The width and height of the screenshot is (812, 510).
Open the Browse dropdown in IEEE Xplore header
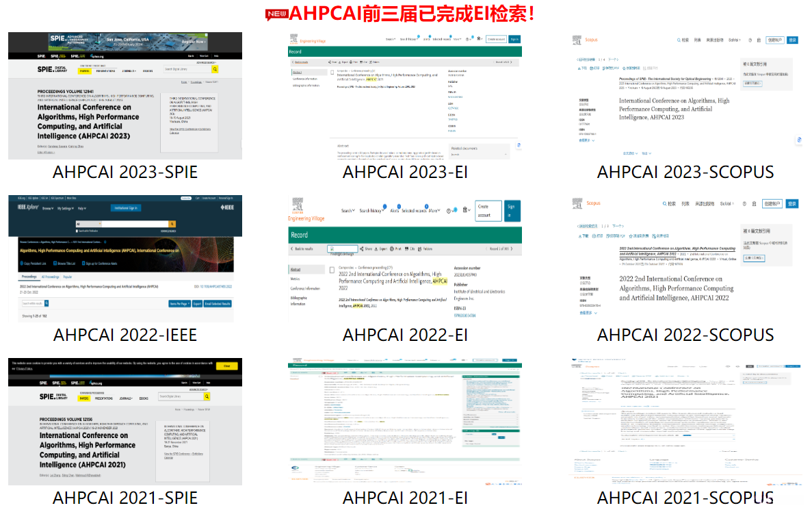[x=48, y=208]
